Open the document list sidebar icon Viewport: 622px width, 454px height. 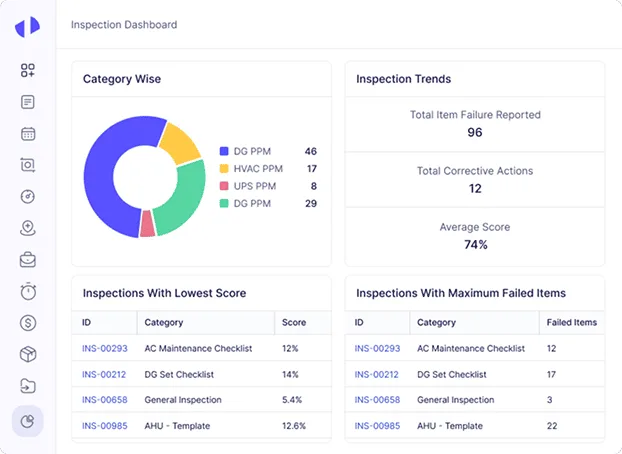pos(28,102)
